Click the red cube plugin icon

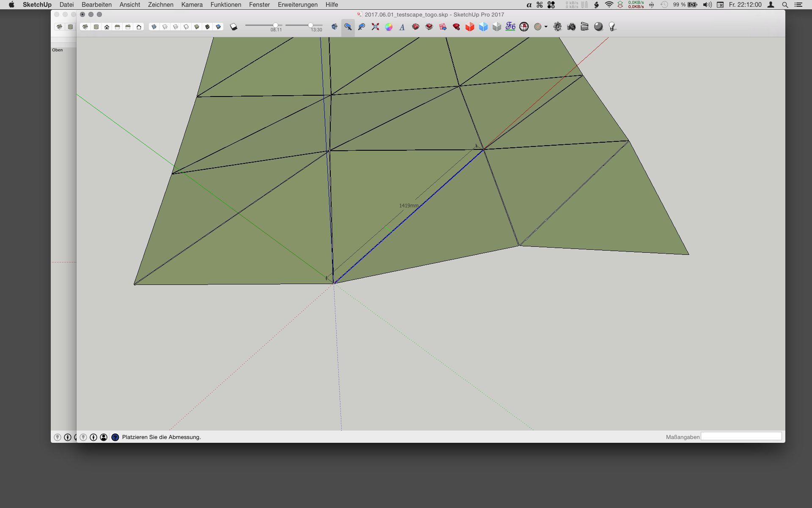click(470, 27)
